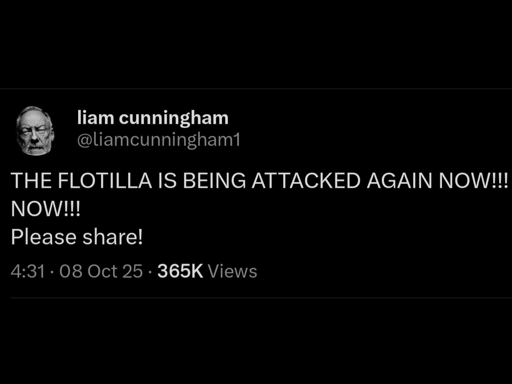
Task: Click the word ATTACKED in tweet
Action: pyautogui.click(x=306, y=181)
